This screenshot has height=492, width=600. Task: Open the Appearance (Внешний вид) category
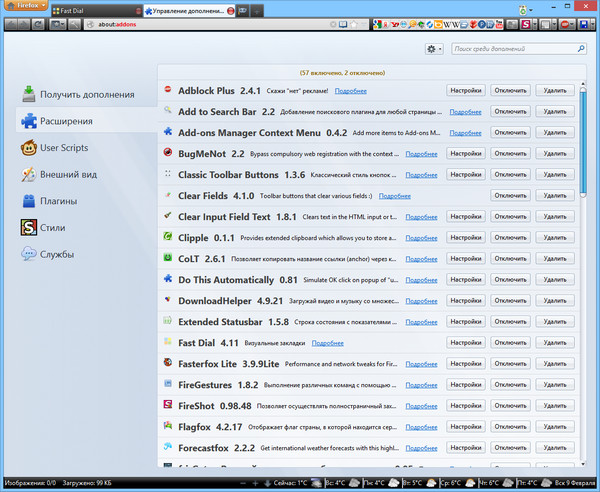68,174
